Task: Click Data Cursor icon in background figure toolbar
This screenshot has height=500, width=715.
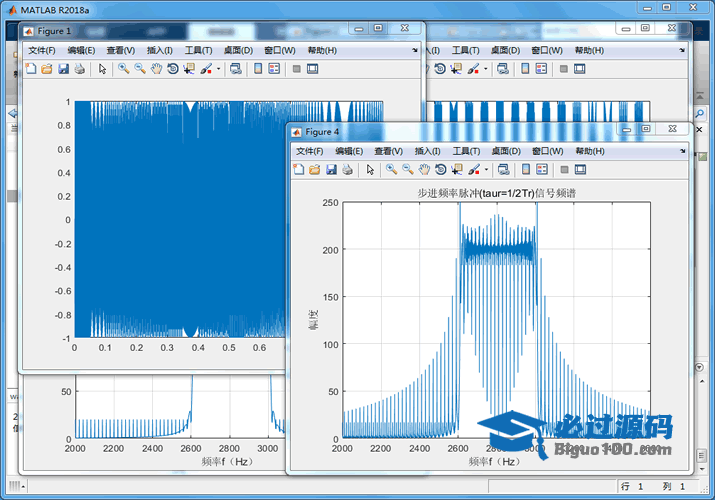Action: tap(456, 69)
